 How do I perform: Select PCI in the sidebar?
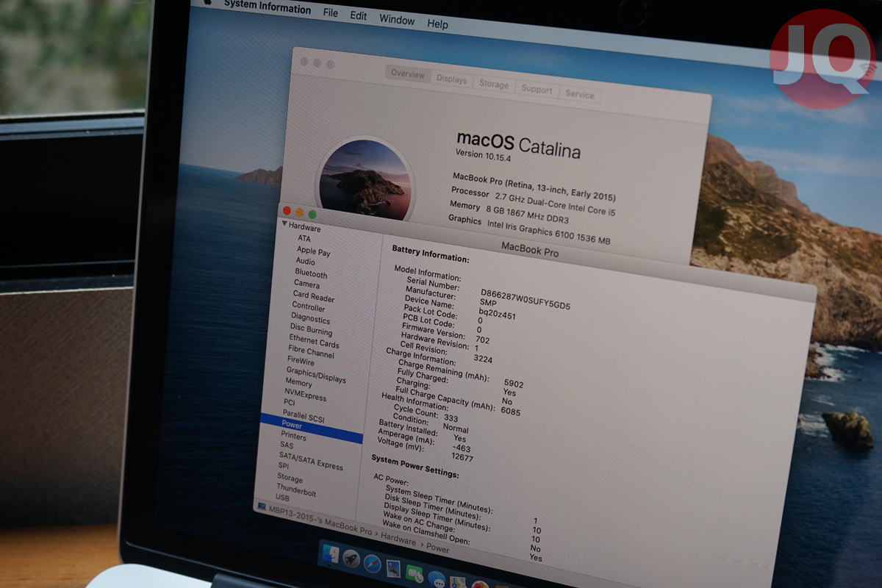click(x=289, y=403)
